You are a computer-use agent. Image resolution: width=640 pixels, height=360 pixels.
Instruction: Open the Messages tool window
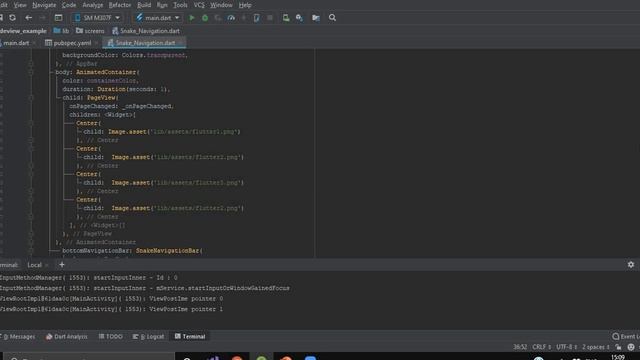pos(19,337)
